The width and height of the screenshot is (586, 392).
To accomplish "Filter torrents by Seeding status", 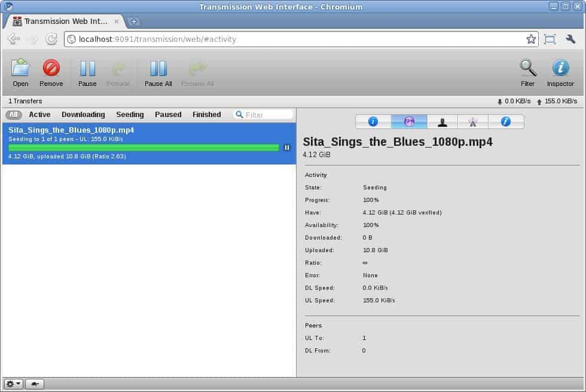I will [130, 114].
